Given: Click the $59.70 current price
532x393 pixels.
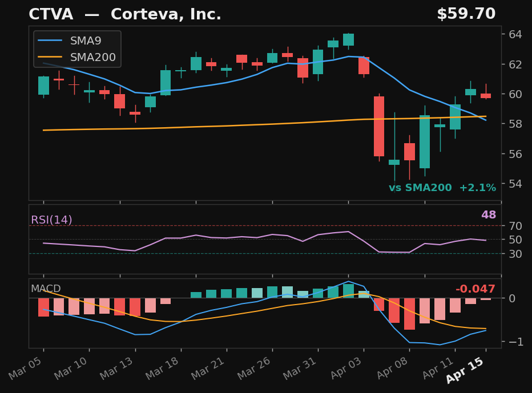Looking at the screenshot, I should (x=466, y=14).
